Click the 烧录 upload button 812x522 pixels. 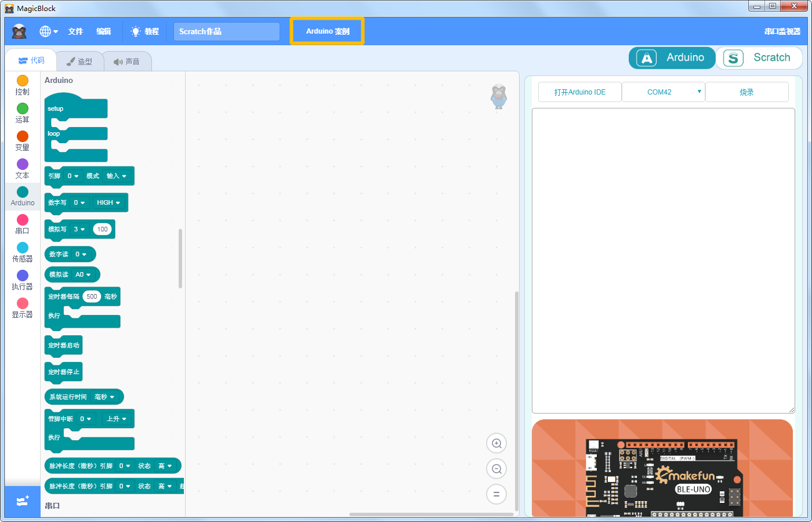(x=747, y=92)
